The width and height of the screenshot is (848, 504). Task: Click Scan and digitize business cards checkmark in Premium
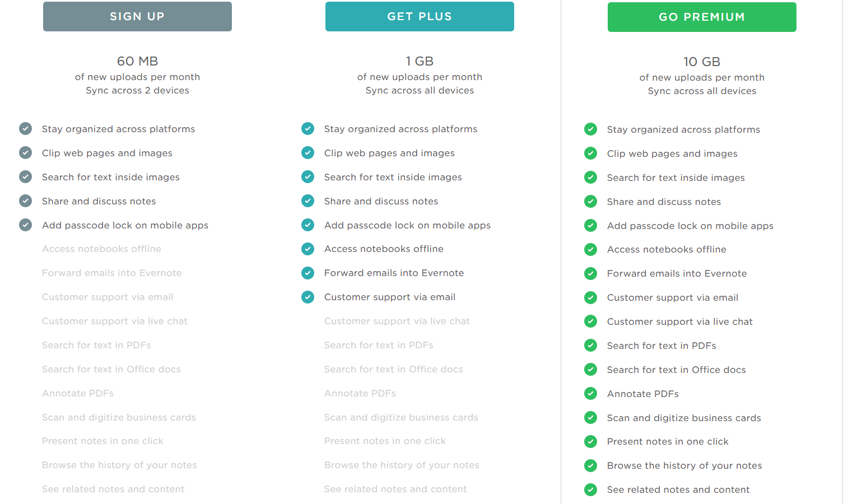coord(590,417)
